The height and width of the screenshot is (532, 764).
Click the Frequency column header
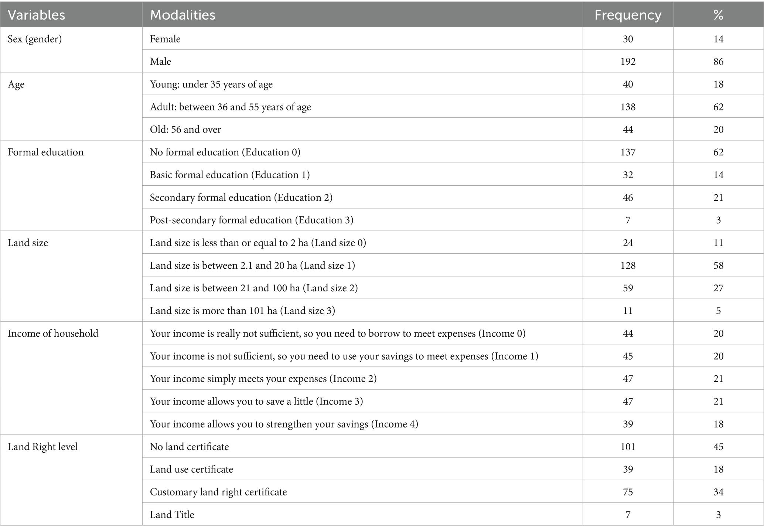[x=628, y=15]
